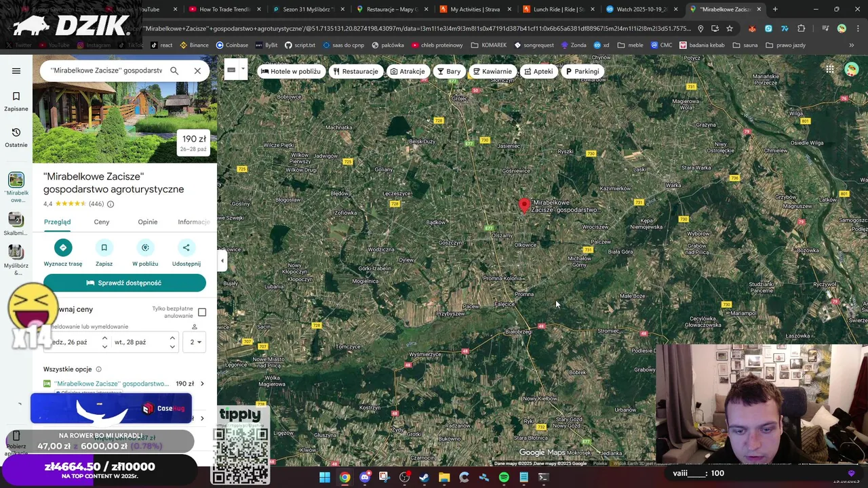Click the Maps search field with Mirabelkowe Zacisze
This screenshot has width=868, height=488.
[106, 70]
